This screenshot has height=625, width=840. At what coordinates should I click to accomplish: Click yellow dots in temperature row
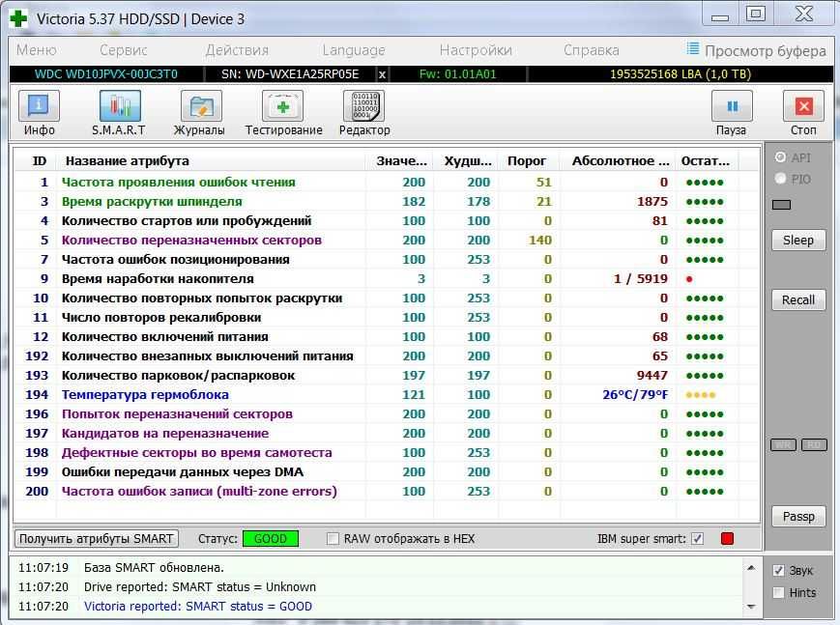pos(700,395)
